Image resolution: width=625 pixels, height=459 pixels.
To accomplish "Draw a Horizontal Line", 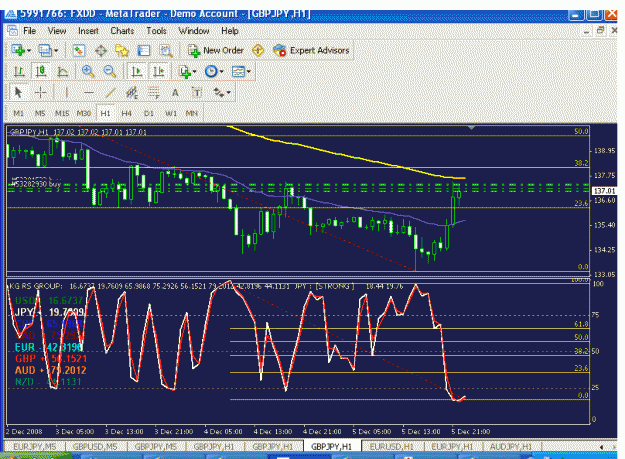I will (88, 93).
